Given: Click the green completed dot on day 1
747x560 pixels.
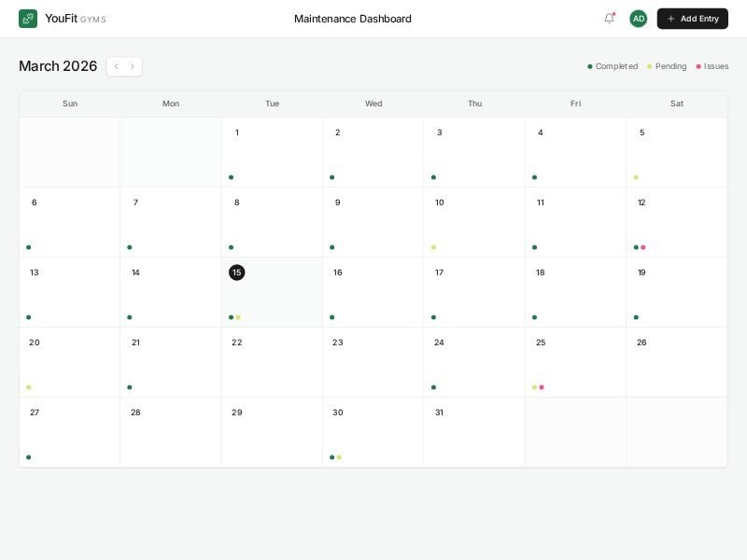Looking at the screenshot, I should [231, 177].
